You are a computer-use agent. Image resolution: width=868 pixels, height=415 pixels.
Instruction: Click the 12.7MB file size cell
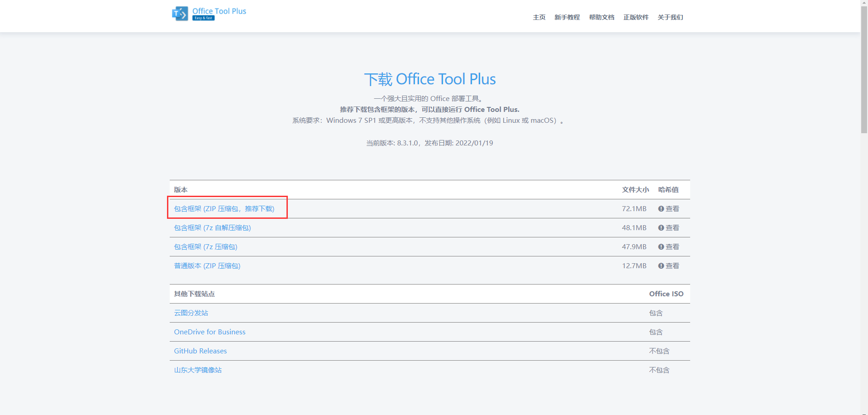(634, 266)
